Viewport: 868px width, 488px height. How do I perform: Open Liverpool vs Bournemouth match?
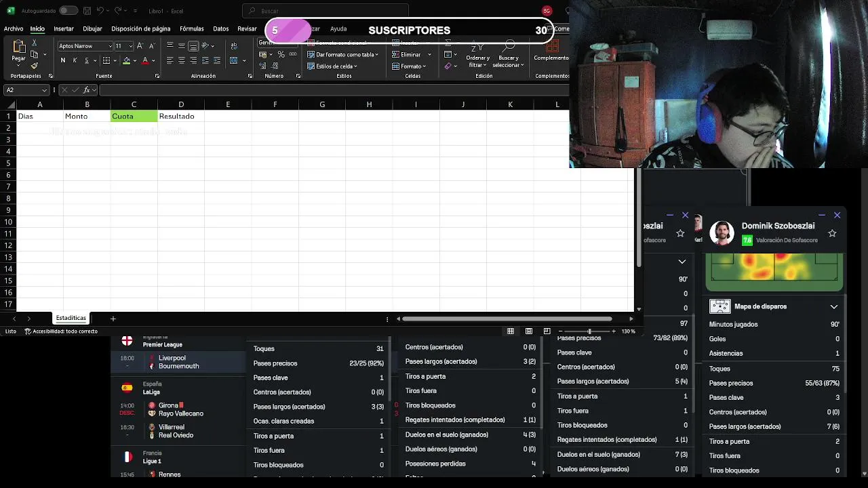point(178,362)
